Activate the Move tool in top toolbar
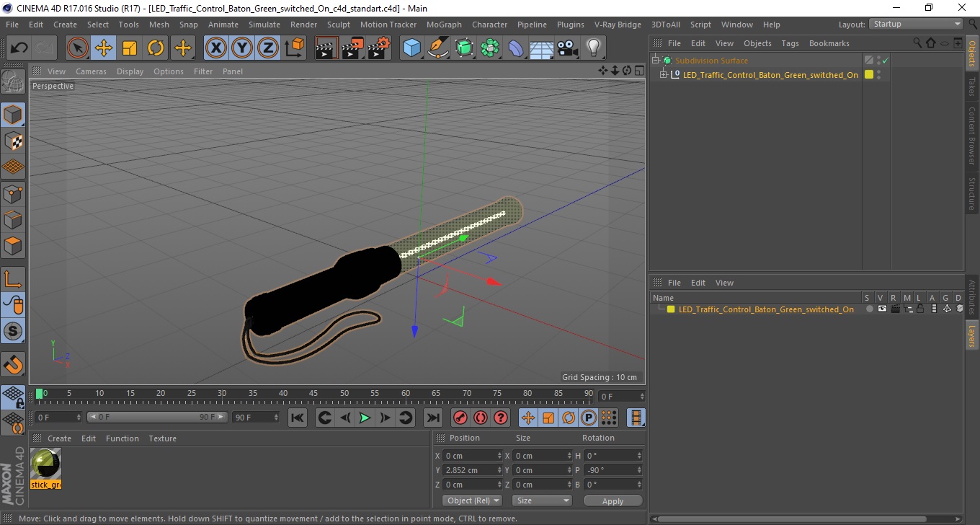 tap(104, 48)
